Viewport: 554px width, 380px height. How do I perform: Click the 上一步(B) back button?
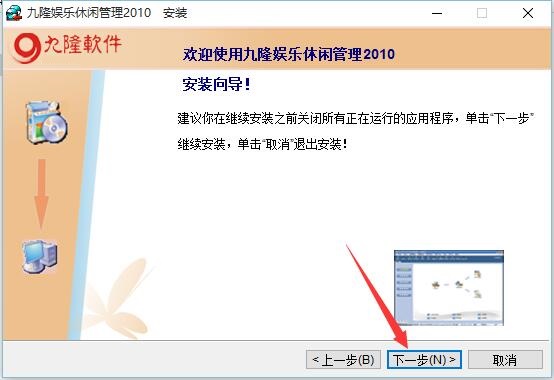(x=343, y=360)
